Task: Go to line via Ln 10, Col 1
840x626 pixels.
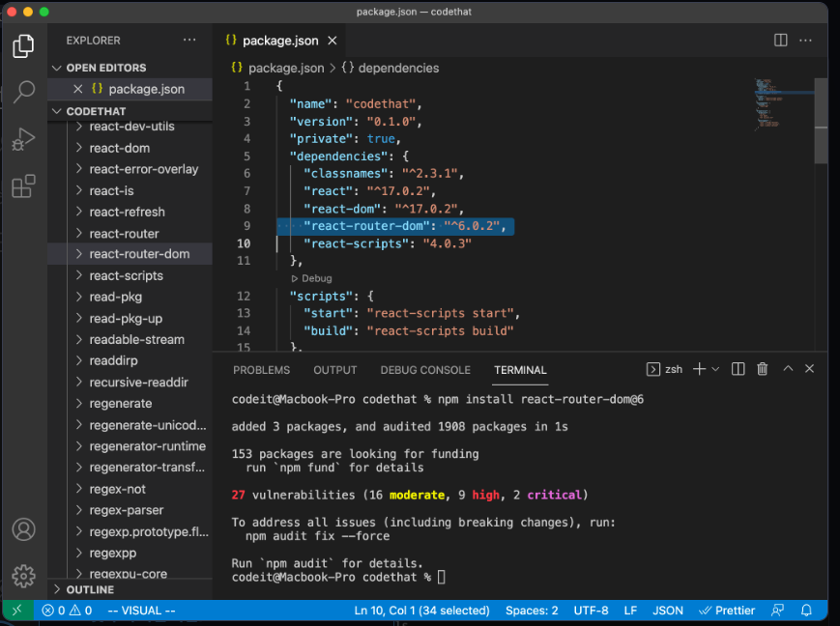Action: pyautogui.click(x=421, y=611)
